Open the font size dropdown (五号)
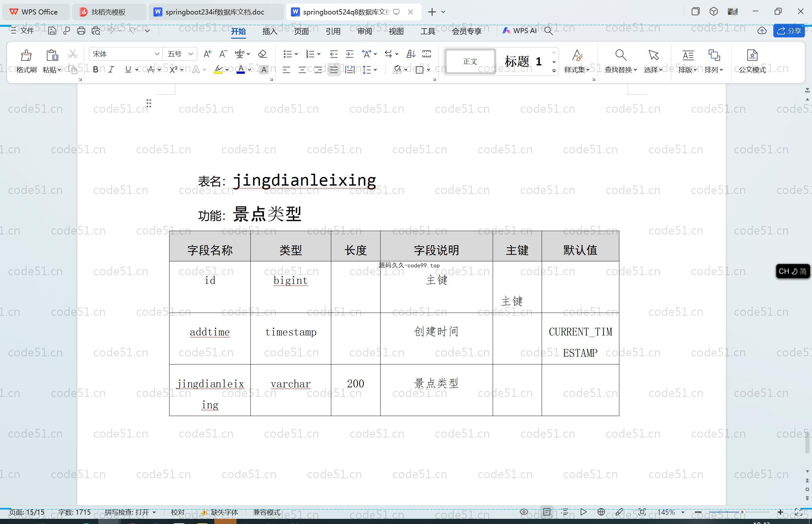 click(190, 54)
